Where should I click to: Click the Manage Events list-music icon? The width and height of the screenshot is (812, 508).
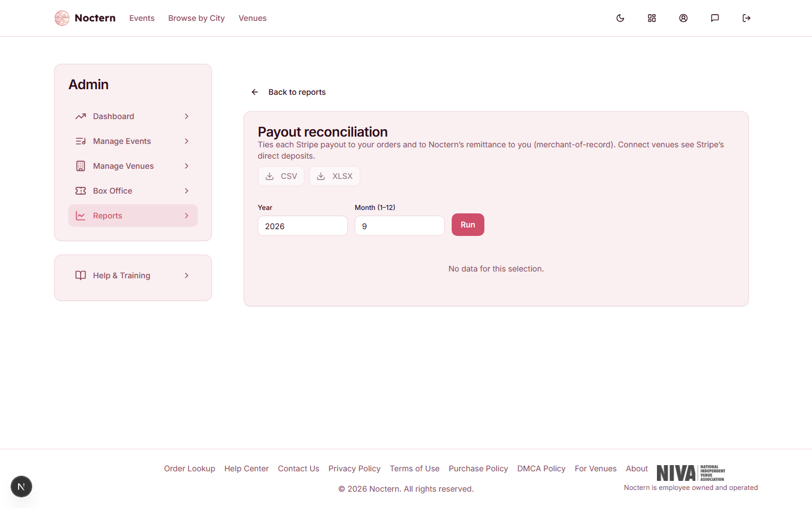point(81,141)
